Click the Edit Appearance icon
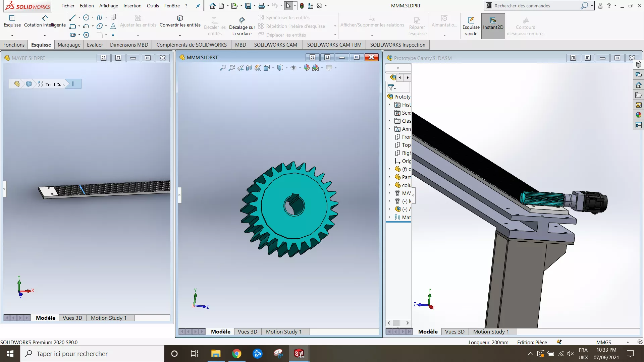The height and width of the screenshot is (362, 644). tap(307, 68)
